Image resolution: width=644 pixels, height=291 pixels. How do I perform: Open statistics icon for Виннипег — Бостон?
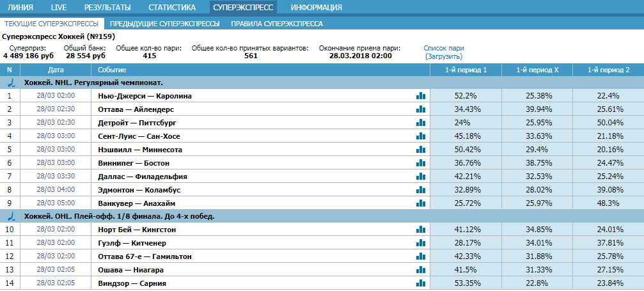(x=421, y=162)
